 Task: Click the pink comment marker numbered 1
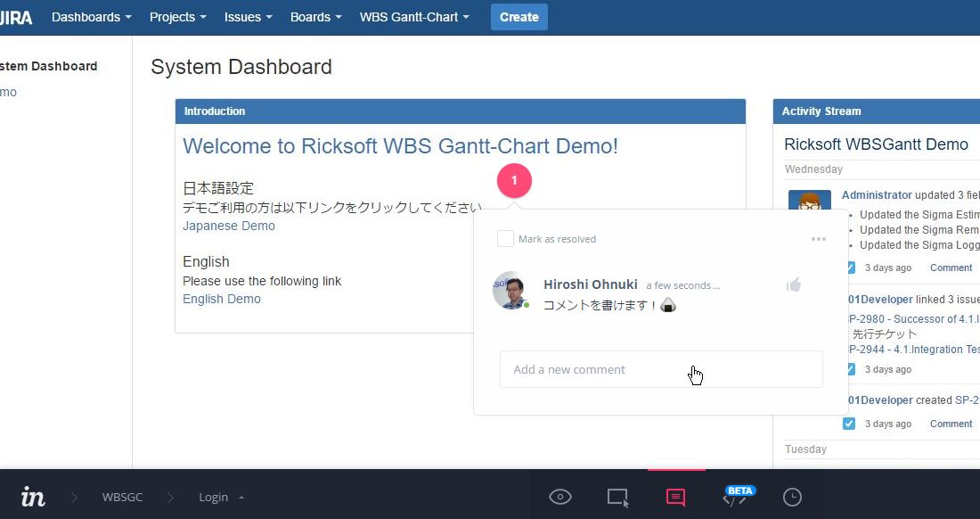514,181
